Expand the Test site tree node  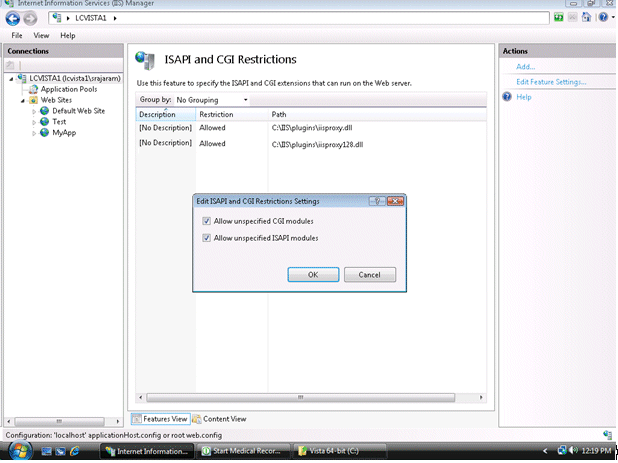click(34, 123)
